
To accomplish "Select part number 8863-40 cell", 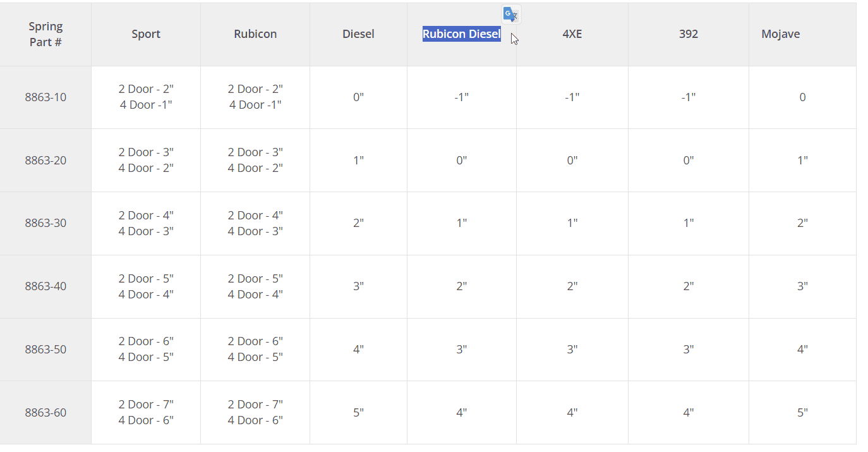I will point(45,286).
